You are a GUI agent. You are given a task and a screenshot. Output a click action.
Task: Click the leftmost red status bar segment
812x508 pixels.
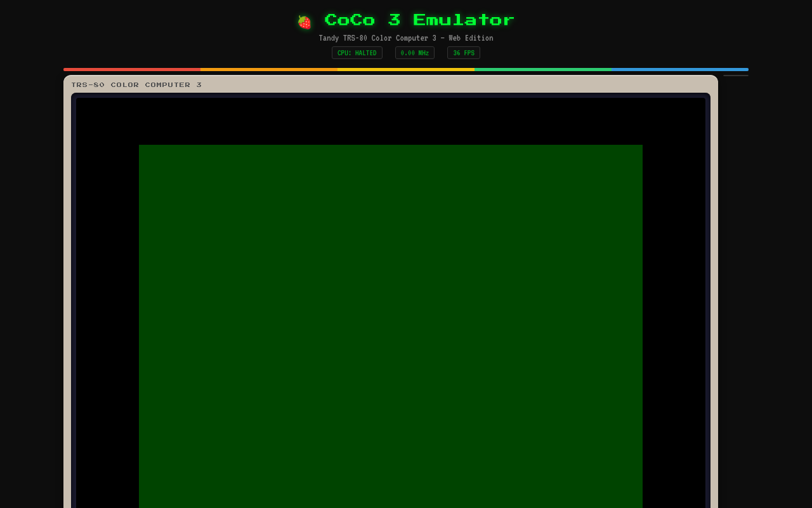pos(131,69)
